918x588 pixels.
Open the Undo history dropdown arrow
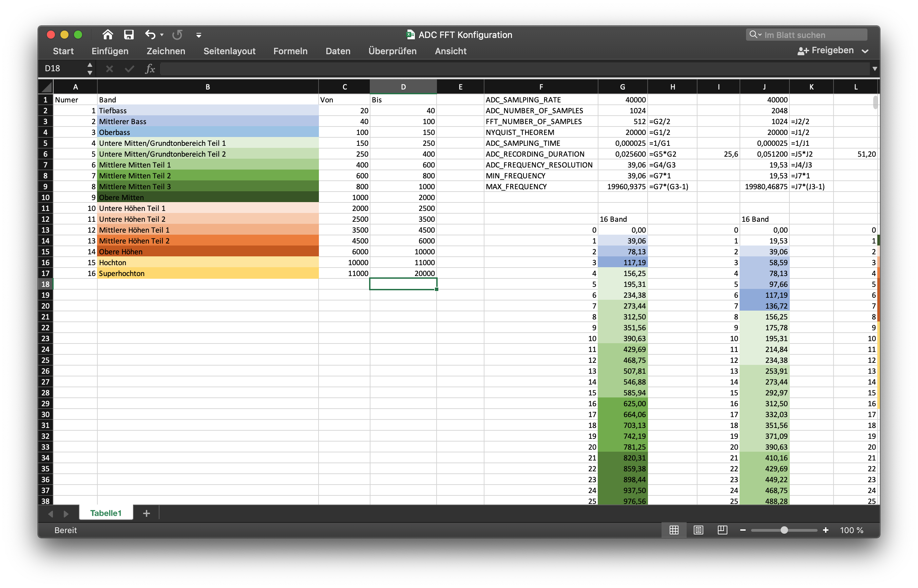pos(162,35)
